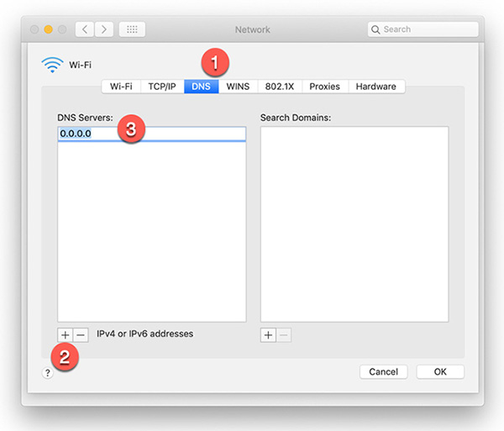Select the DNS tab
The image size is (504, 431).
(x=202, y=87)
